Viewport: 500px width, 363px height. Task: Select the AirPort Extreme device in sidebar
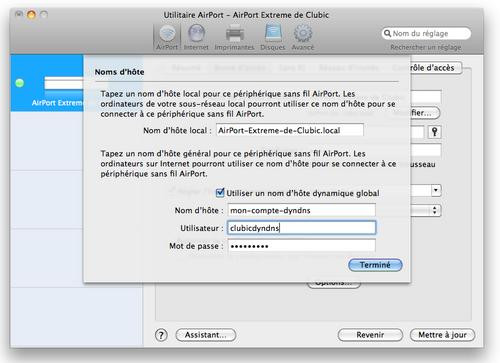tap(47, 83)
